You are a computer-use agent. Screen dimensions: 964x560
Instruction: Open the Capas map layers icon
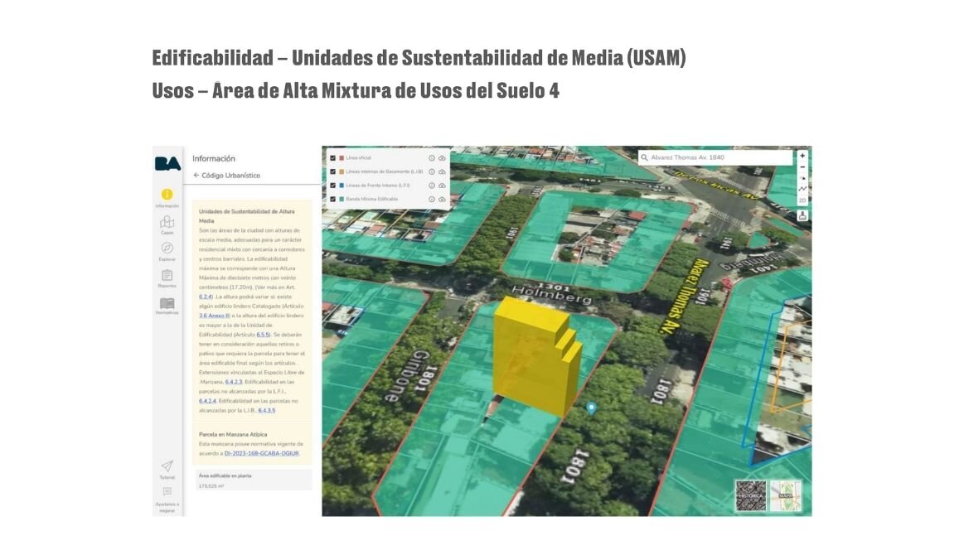[x=167, y=222]
